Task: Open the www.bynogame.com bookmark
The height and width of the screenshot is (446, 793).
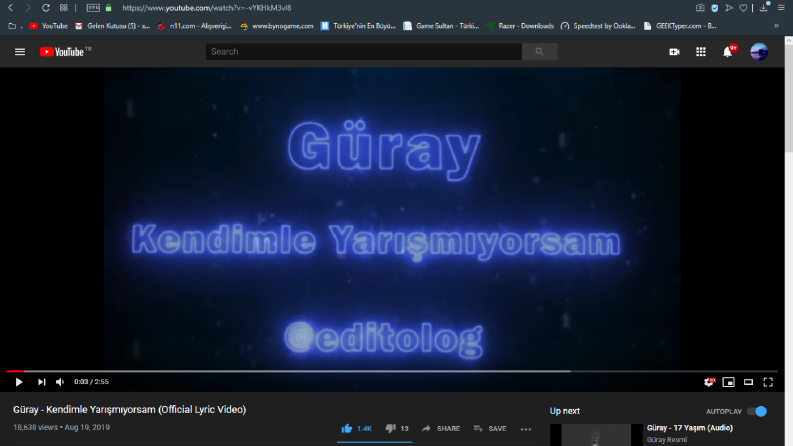Action: pyautogui.click(x=277, y=26)
